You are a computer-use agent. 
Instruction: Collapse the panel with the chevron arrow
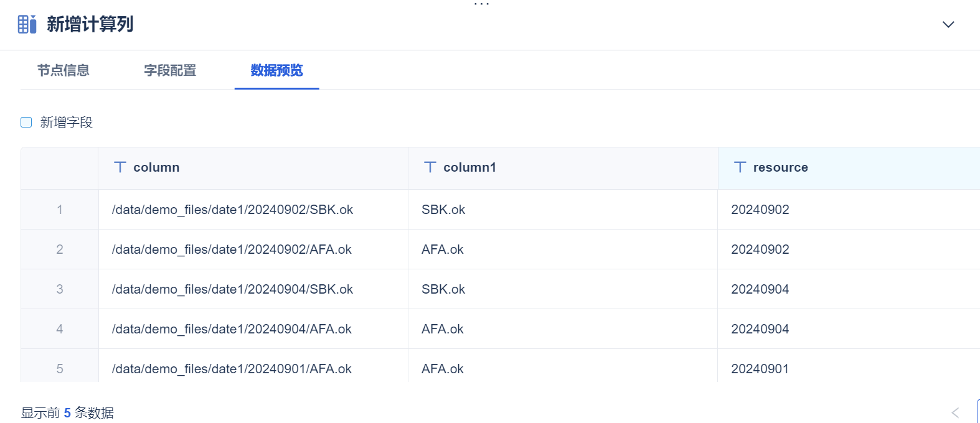tap(948, 25)
